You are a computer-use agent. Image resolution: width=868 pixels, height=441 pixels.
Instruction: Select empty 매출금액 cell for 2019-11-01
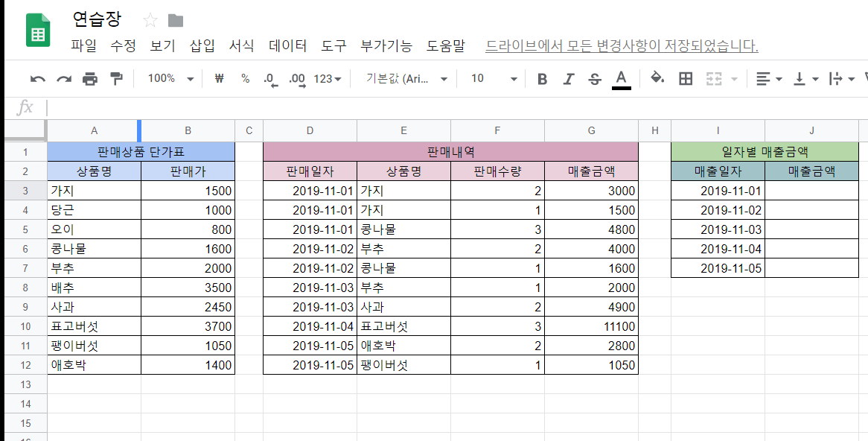point(812,191)
